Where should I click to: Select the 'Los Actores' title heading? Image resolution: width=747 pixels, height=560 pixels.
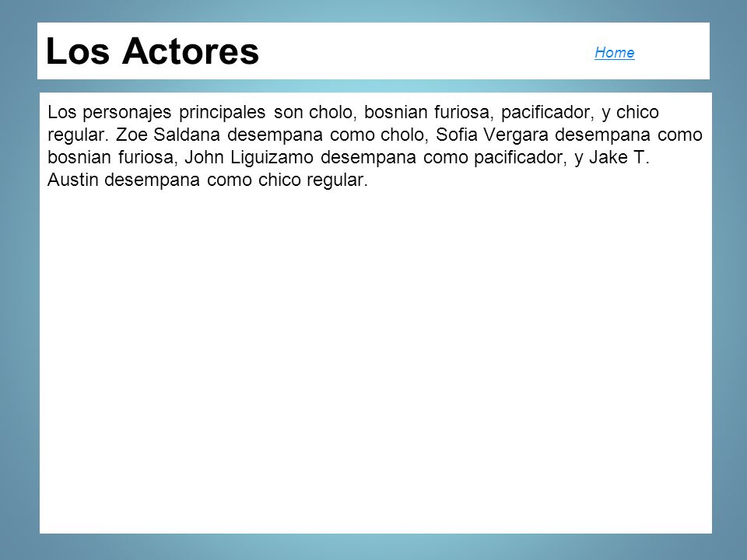tap(153, 51)
